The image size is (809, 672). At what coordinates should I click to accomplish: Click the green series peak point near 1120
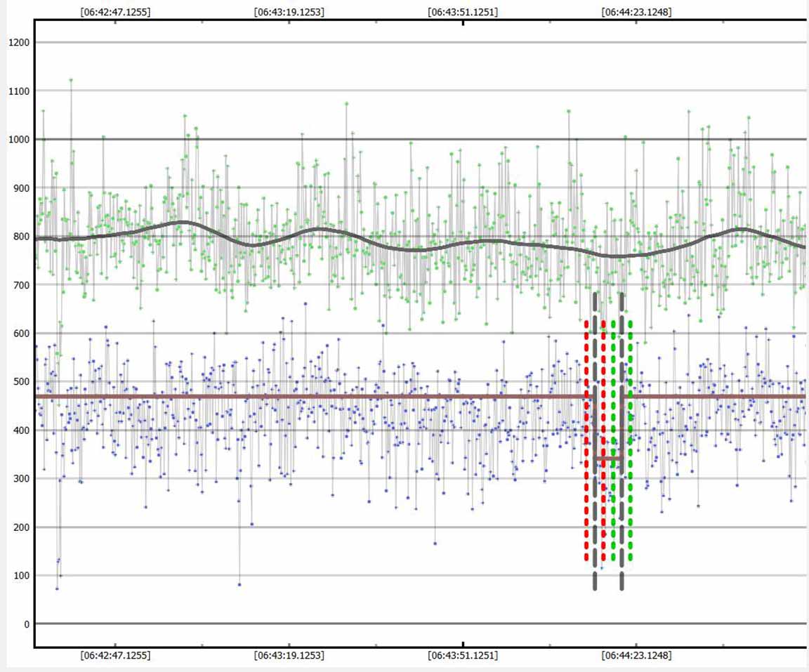(x=71, y=80)
